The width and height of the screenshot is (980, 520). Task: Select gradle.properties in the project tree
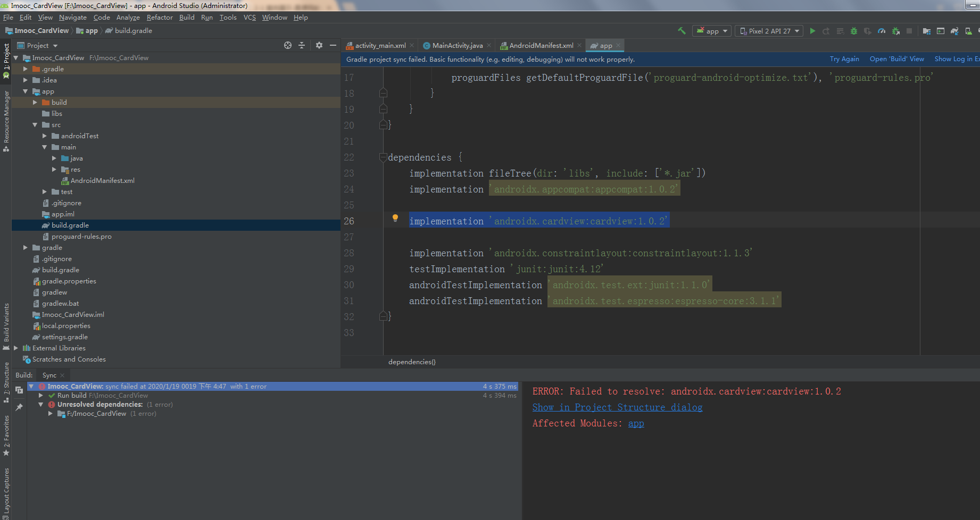click(x=69, y=281)
